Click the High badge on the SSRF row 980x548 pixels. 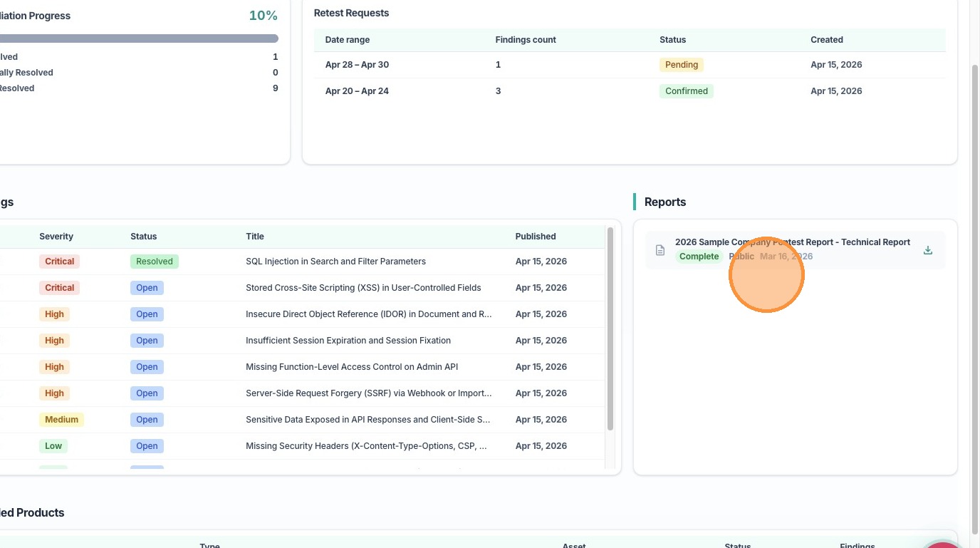click(54, 393)
